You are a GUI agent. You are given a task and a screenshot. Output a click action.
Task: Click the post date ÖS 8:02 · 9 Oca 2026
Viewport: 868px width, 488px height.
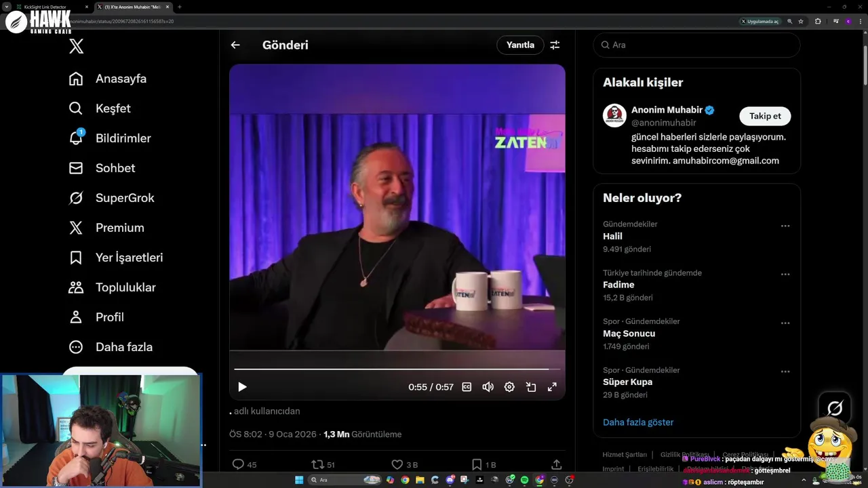(x=273, y=434)
